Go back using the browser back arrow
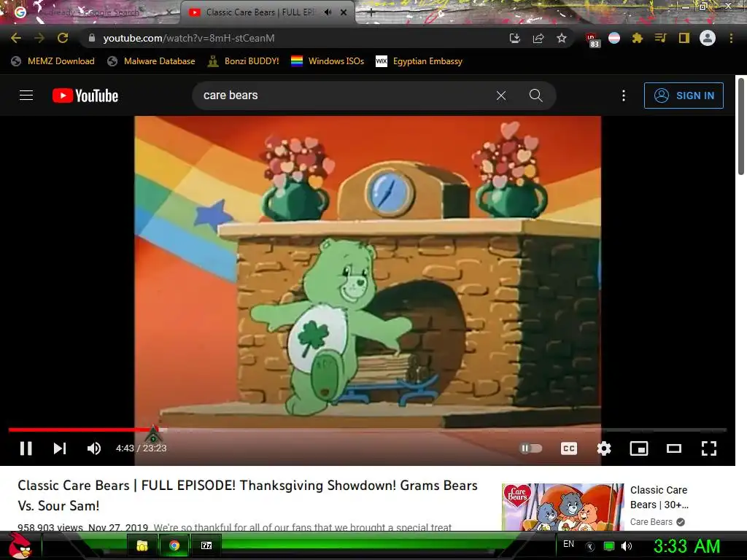 pos(16,38)
